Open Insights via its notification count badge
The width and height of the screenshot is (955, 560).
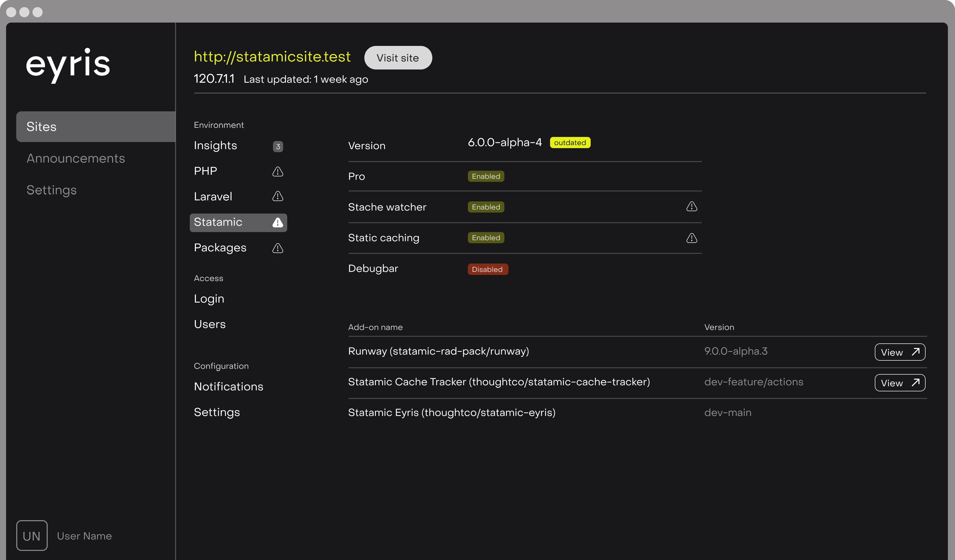(278, 146)
